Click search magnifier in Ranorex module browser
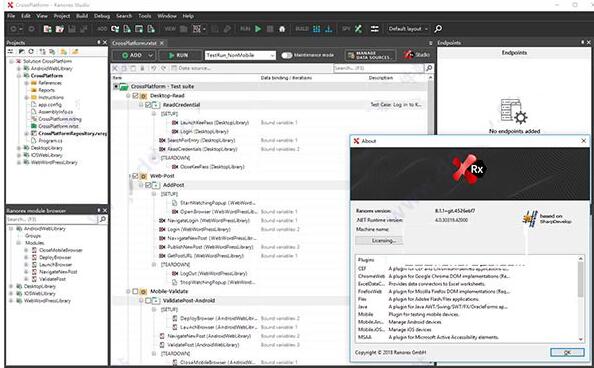594x368 pixels. coord(103,219)
